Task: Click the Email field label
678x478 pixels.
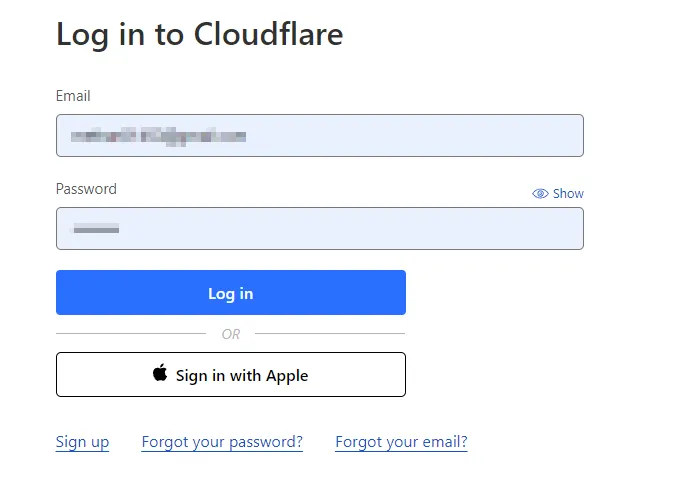Action: tap(73, 96)
